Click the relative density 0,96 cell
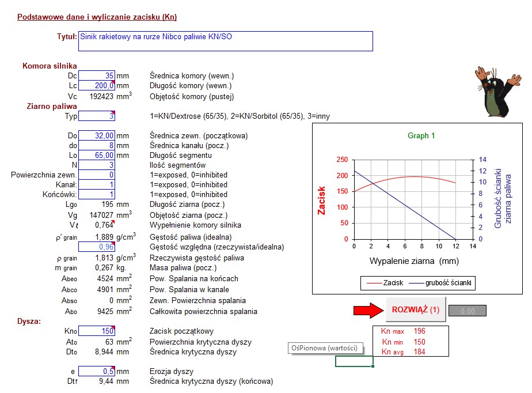 [97, 247]
